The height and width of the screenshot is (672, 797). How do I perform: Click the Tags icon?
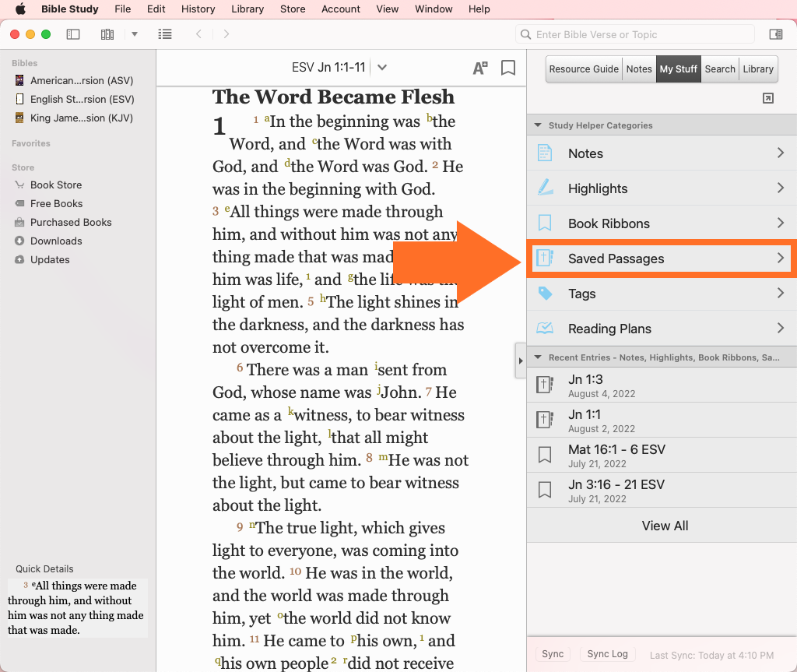545,294
